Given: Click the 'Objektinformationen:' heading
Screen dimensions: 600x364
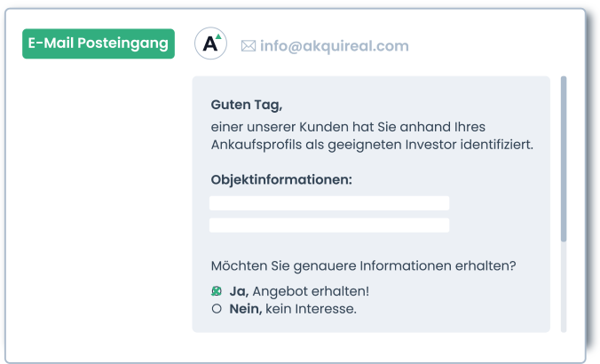Looking at the screenshot, I should (x=281, y=179).
